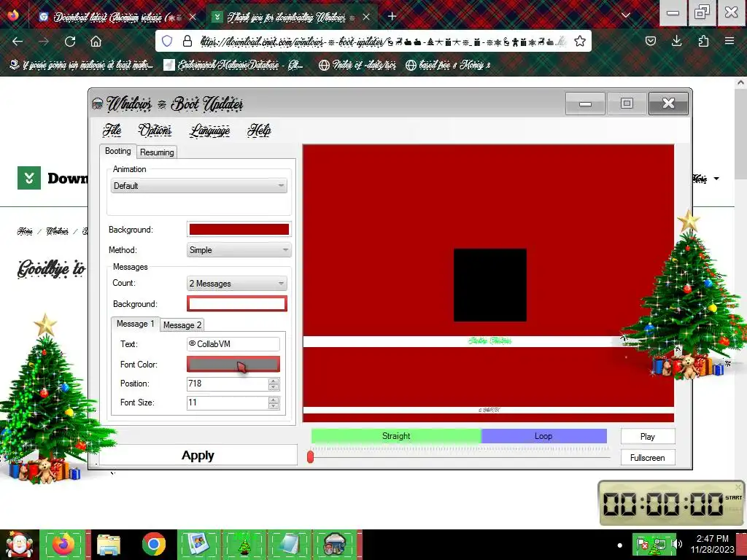The width and height of the screenshot is (747, 560).
Task: Click the Fullscreen button
Action: click(x=648, y=458)
